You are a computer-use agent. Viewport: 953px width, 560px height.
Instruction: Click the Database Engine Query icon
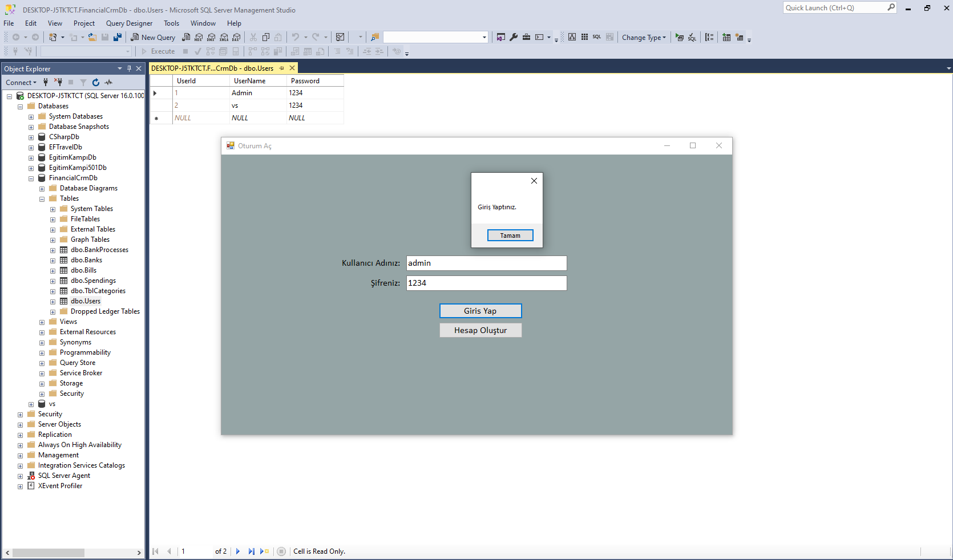tap(186, 37)
